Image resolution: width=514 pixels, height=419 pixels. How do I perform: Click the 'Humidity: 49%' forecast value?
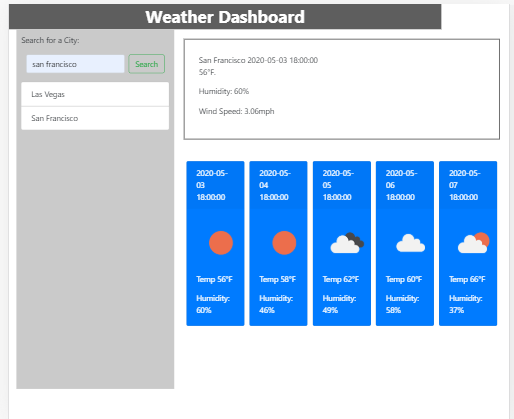tap(339, 304)
